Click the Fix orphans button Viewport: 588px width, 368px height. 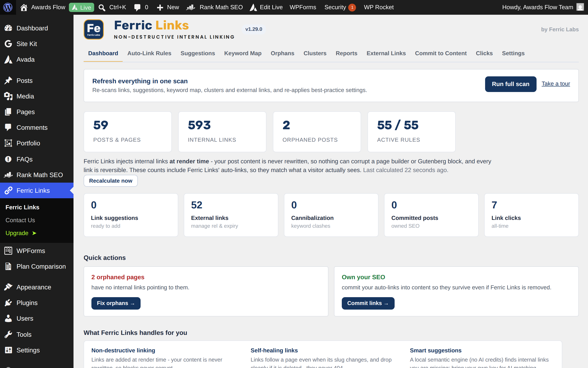116,303
